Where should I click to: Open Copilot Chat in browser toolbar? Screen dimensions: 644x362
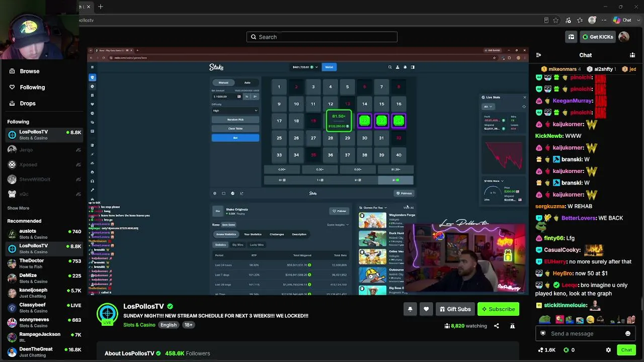tap(622, 20)
